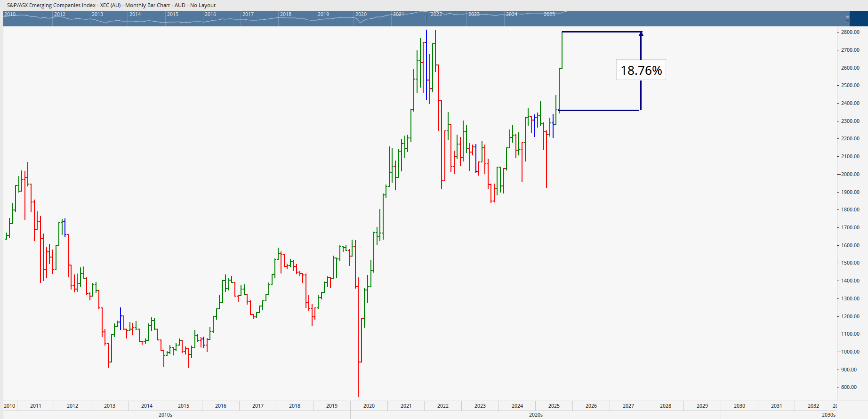The width and height of the screenshot is (868, 419).
Task: Click the 2010s decade label
Action: [x=165, y=415]
